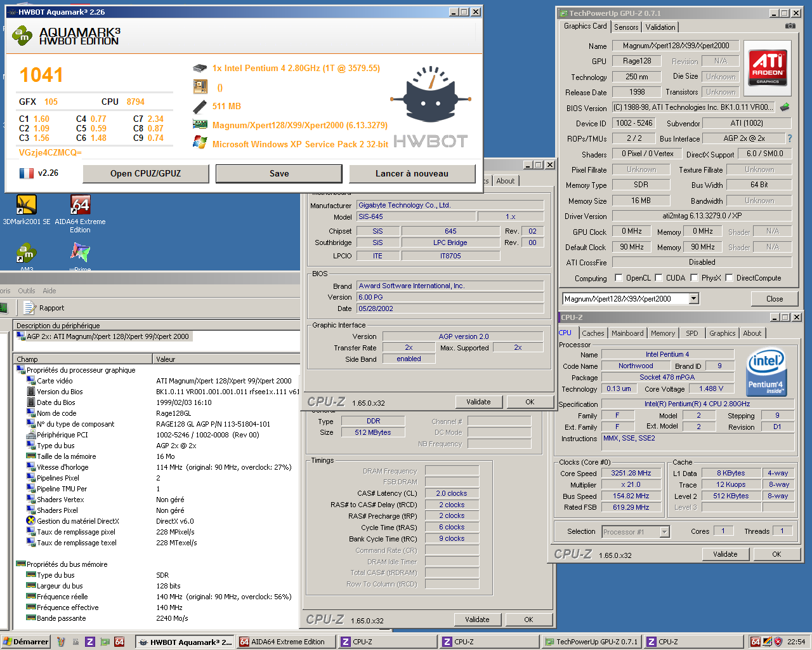
Task: Open the Graphics tab in CPU-Z
Action: 723,333
